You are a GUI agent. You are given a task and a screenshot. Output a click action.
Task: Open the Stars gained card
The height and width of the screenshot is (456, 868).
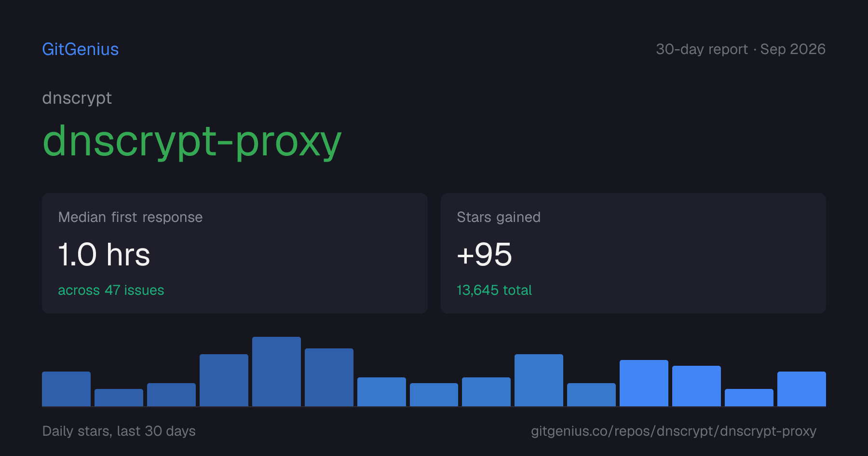[633, 253]
